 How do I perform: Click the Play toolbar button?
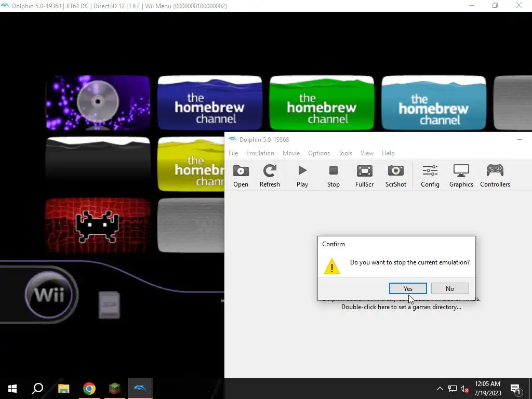[x=302, y=176]
